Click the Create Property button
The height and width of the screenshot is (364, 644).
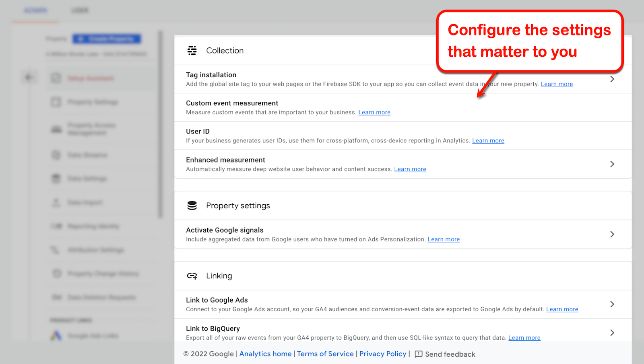[x=107, y=39]
